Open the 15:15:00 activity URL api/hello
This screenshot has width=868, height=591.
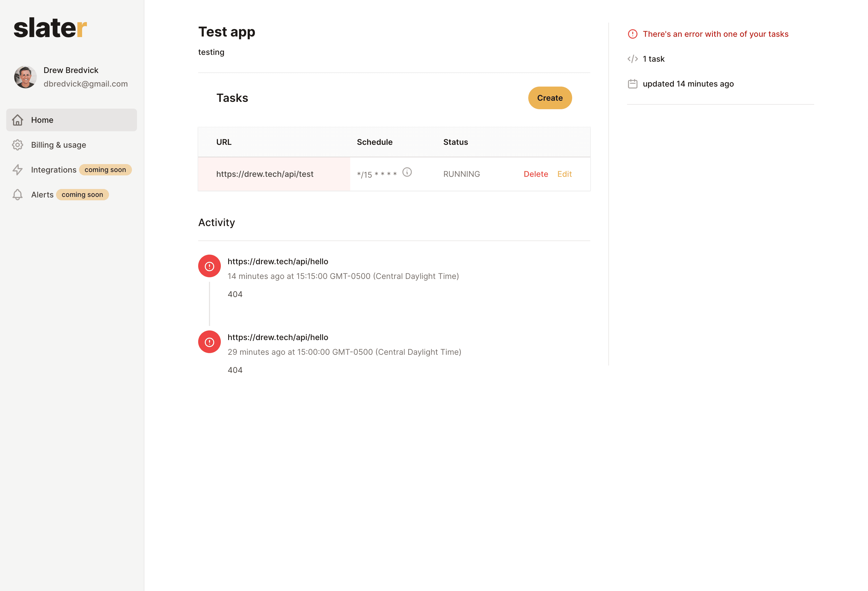pyautogui.click(x=278, y=261)
